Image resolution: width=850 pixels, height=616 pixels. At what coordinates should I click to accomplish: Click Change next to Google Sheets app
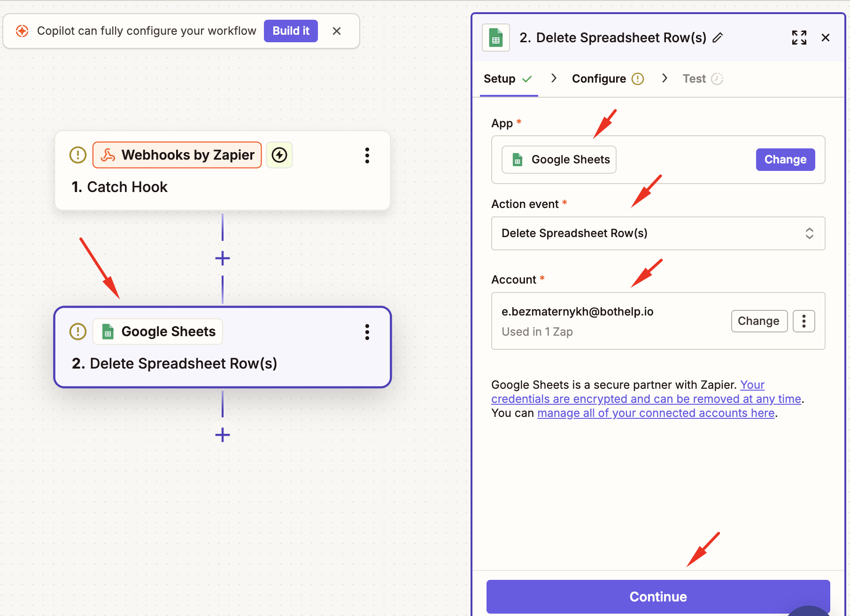tap(785, 160)
